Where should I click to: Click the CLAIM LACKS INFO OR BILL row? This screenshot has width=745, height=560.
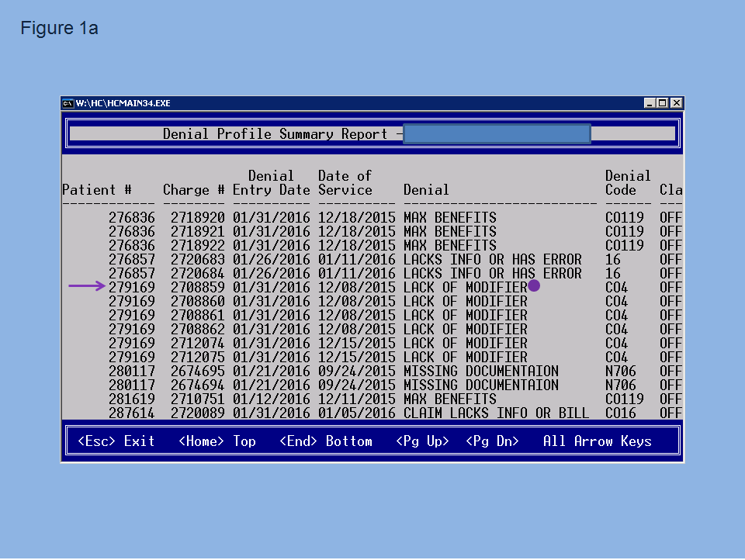(372, 413)
